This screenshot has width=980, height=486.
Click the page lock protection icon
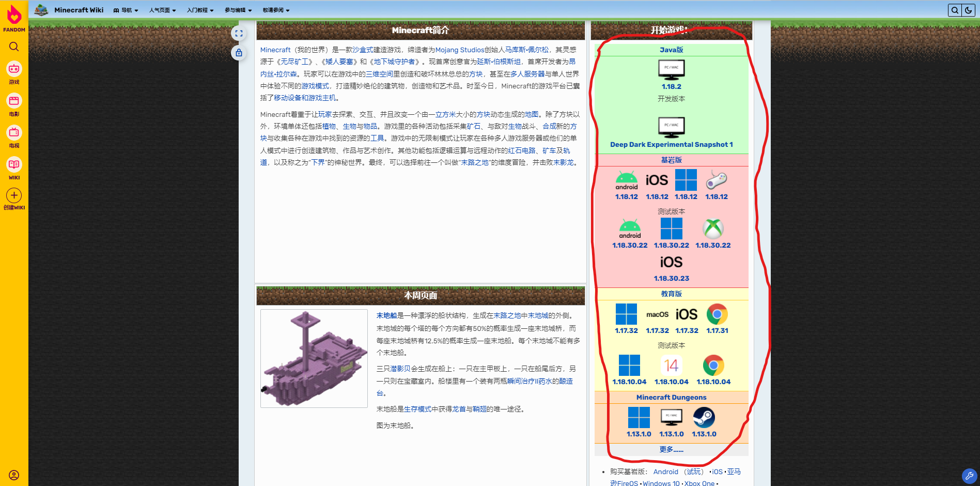coord(239,53)
